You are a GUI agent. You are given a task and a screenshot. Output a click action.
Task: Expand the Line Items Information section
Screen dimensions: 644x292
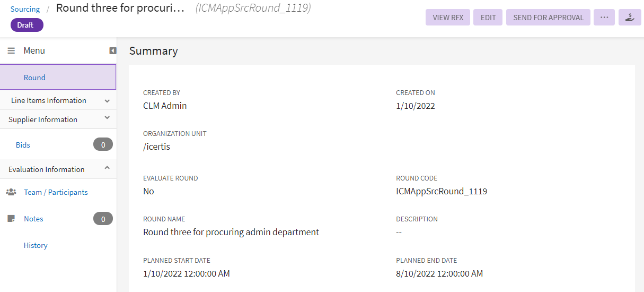[x=107, y=101]
